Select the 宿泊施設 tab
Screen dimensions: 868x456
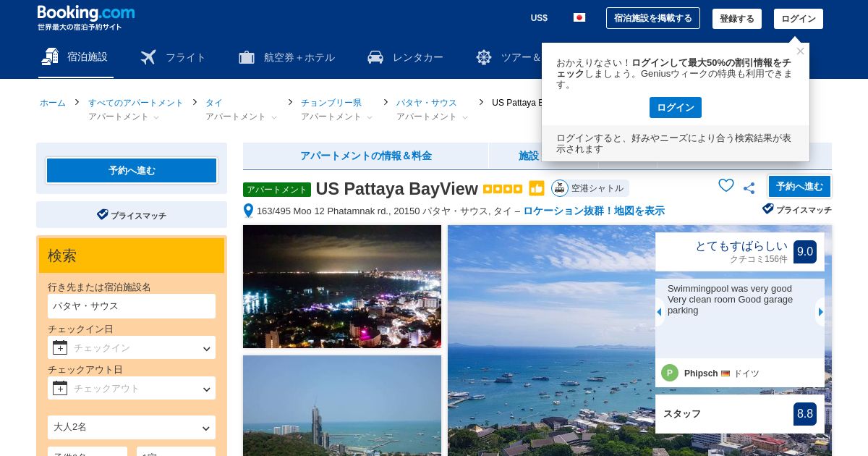[76, 57]
